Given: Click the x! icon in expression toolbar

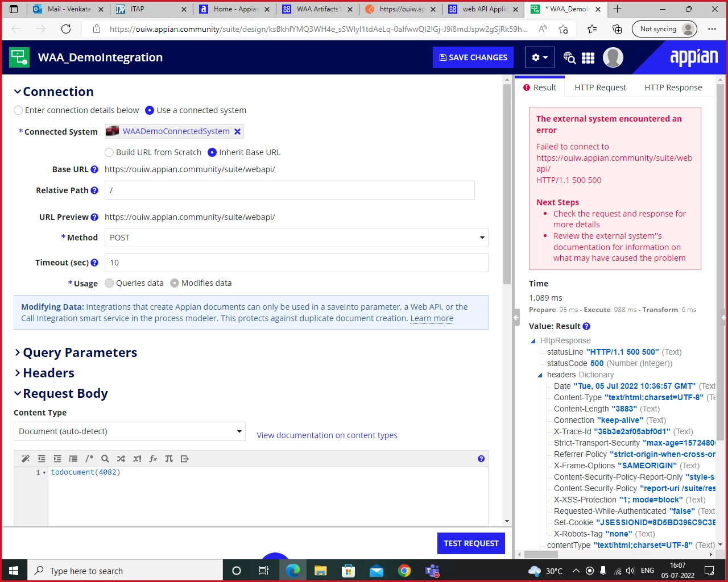Looking at the screenshot, I should click(137, 459).
